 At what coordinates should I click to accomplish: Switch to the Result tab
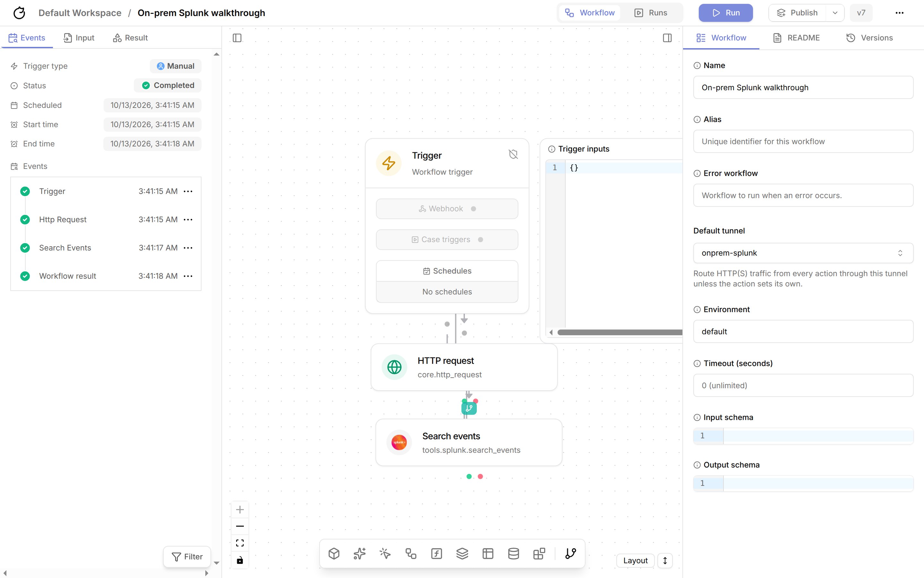[x=131, y=38]
